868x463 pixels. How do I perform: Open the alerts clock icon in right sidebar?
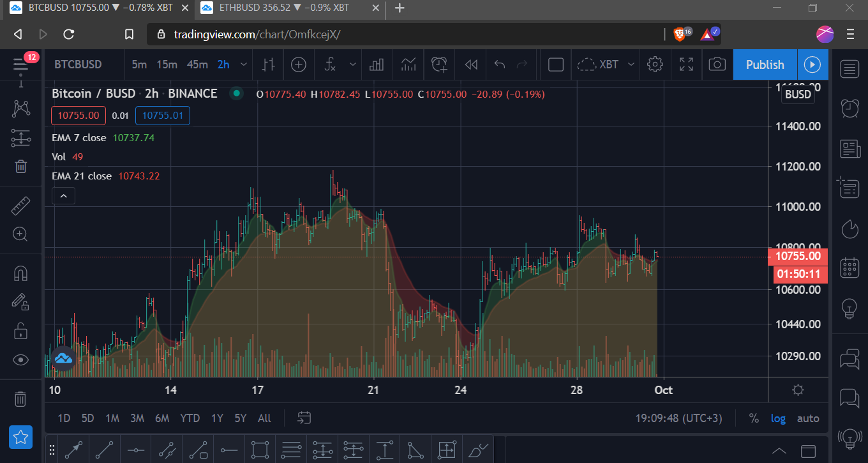pos(849,109)
